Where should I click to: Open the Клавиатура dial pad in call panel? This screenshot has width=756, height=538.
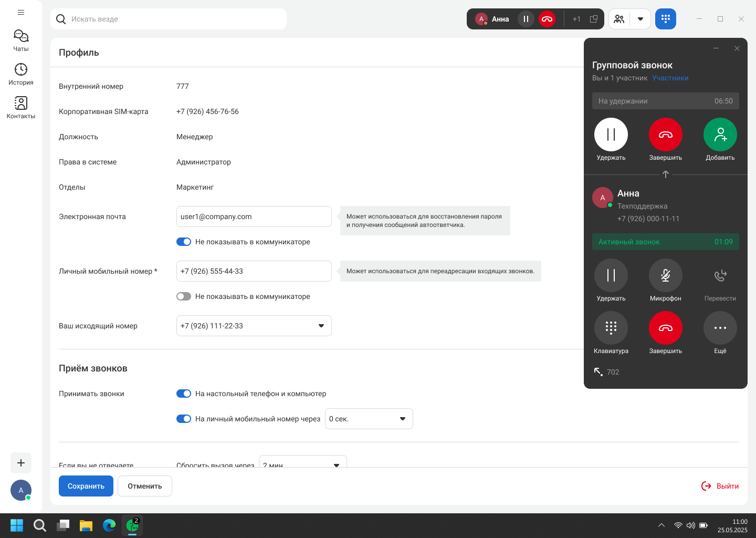tap(611, 328)
